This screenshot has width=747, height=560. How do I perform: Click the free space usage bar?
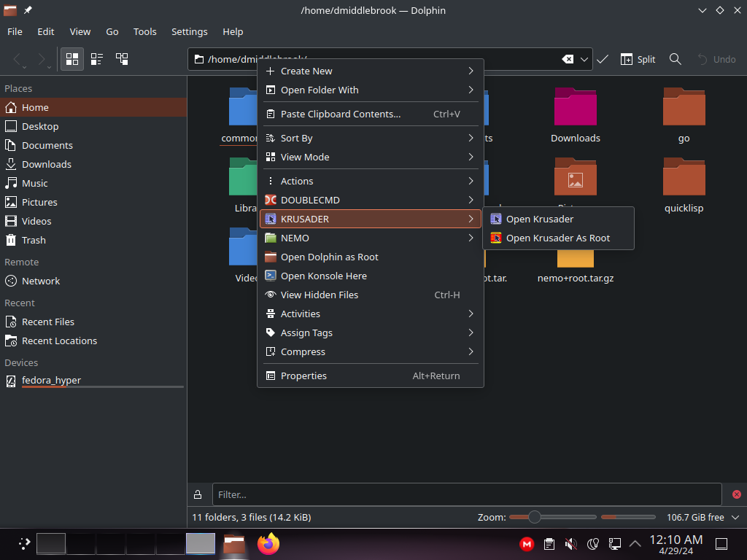[628, 517]
